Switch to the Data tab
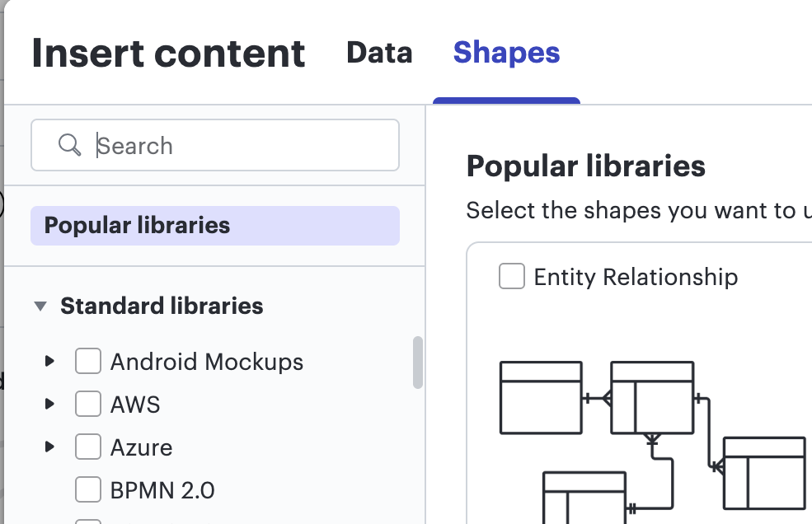Image resolution: width=812 pixels, height=524 pixels. click(379, 53)
